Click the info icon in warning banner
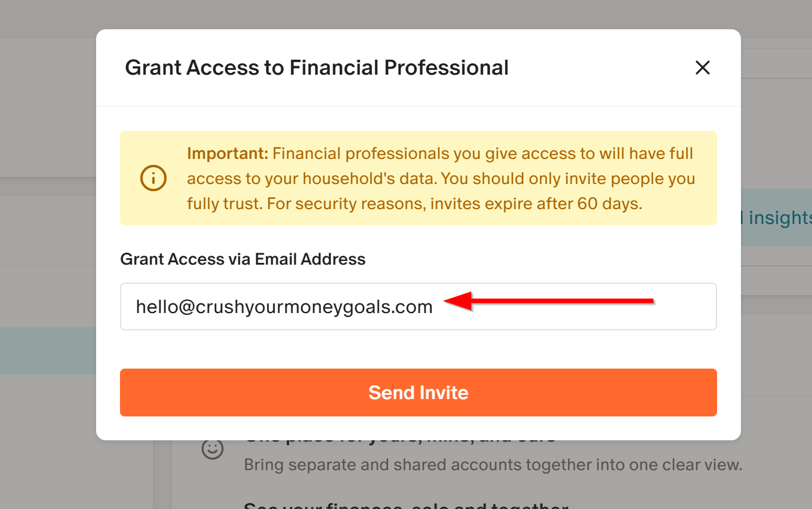This screenshot has width=812, height=509. pos(153,178)
